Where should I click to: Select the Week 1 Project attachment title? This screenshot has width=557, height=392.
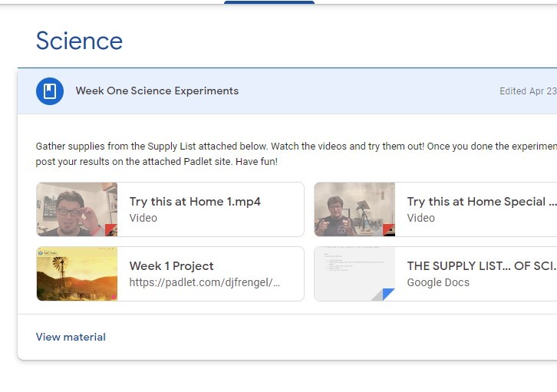coord(171,266)
